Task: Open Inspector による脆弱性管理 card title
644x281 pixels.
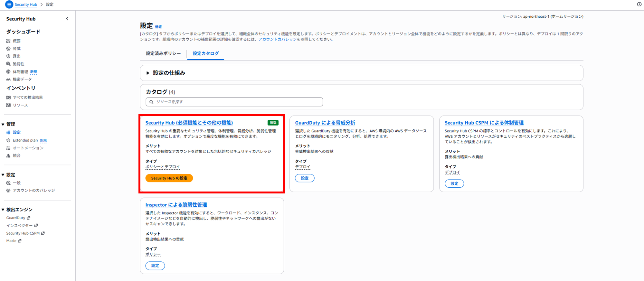Action: pos(176,205)
